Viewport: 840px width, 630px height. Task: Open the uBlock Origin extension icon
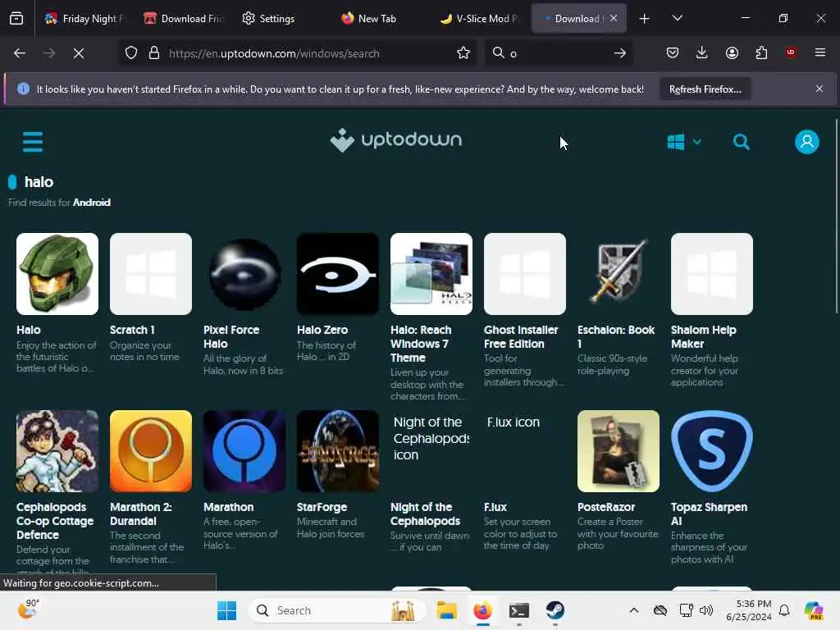coord(791,52)
